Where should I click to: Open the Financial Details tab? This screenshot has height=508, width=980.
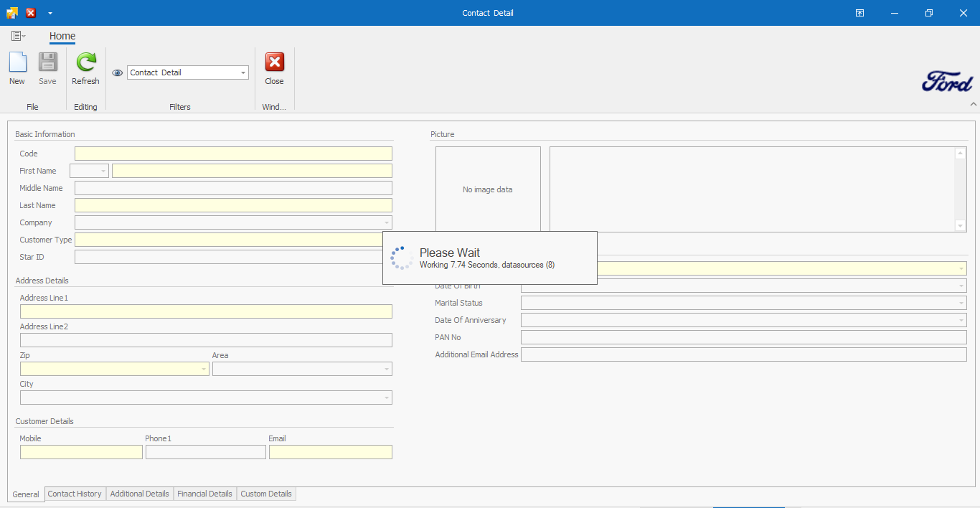(x=204, y=494)
